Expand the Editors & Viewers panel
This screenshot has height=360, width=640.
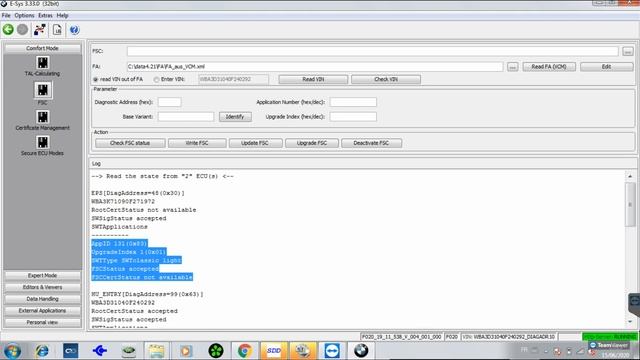(42, 287)
